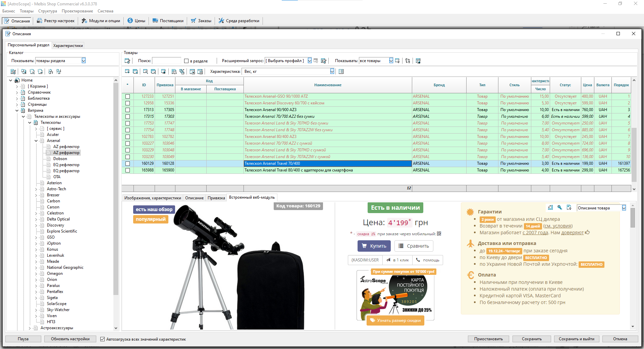
Task: Click the icon right of все товары dropdown
Action: click(397, 61)
